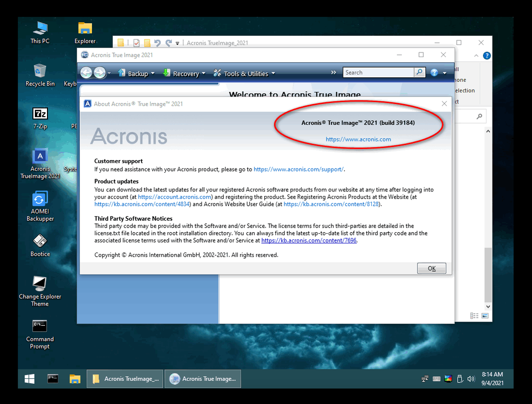This screenshot has width=532, height=404.
Task: Open File Explorer from the taskbar
Action: [x=75, y=379]
